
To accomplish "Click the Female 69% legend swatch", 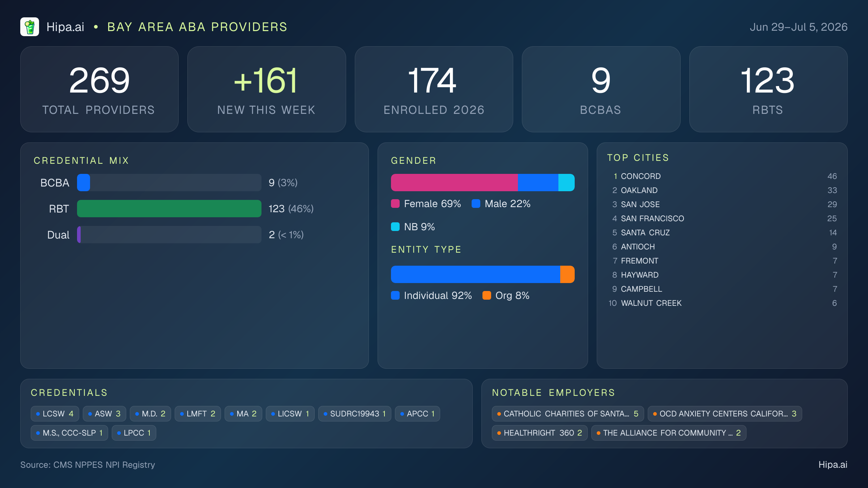I will click(x=395, y=204).
